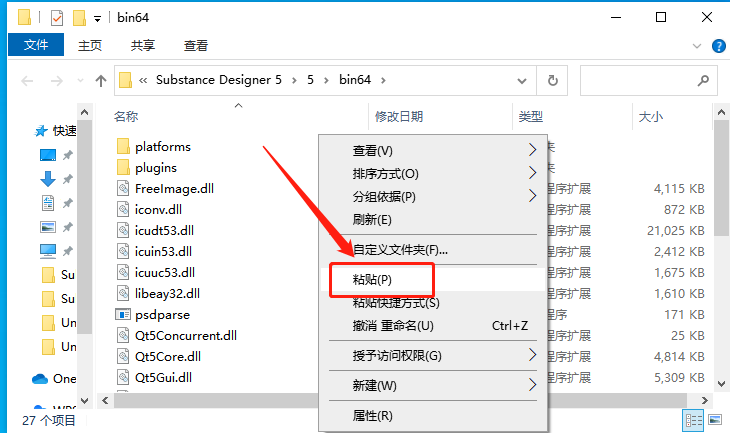The width and height of the screenshot is (730, 433).
Task: Switch to the 主页 ribbon tab
Action: pyautogui.click(x=90, y=46)
